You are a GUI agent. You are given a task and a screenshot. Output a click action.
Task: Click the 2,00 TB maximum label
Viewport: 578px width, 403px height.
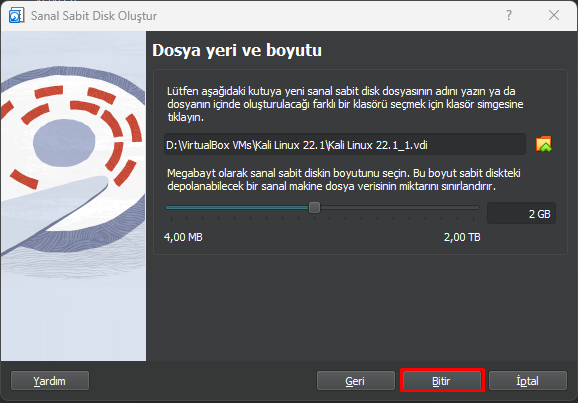[x=462, y=237]
